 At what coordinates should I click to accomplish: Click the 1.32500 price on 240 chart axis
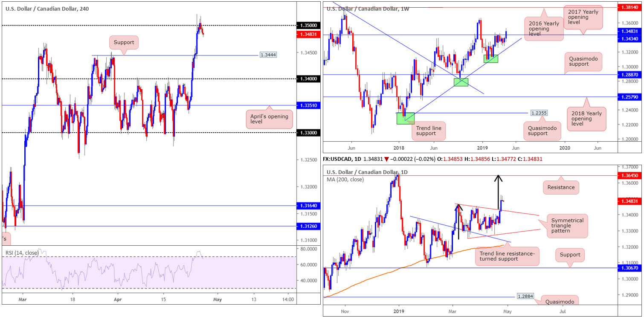(x=309, y=160)
